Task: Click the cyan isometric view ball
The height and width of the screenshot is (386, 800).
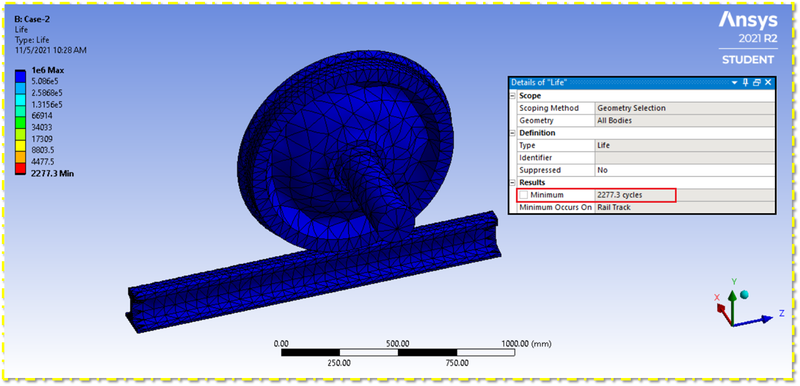Action: coord(744,294)
